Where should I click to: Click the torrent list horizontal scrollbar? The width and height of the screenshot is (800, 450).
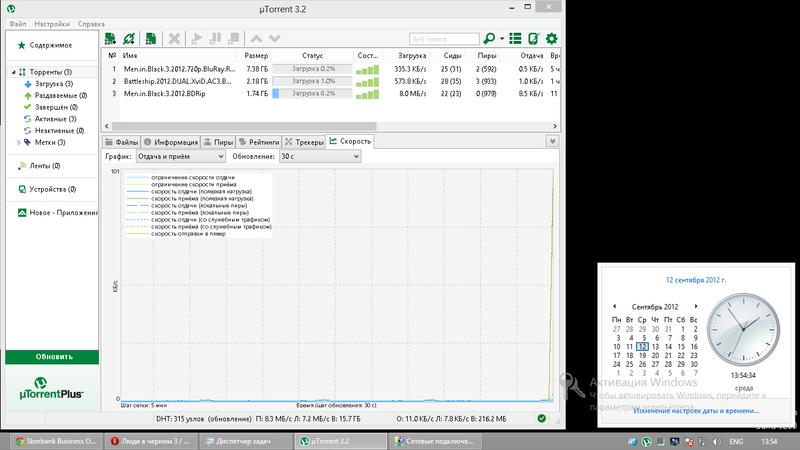tap(244, 126)
